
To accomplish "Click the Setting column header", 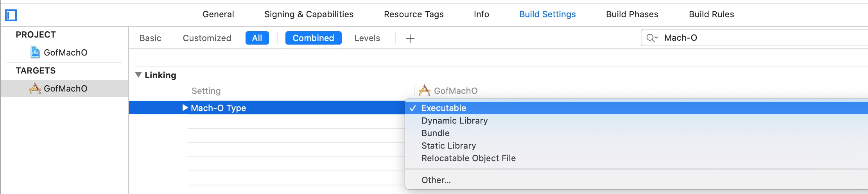I will (206, 91).
